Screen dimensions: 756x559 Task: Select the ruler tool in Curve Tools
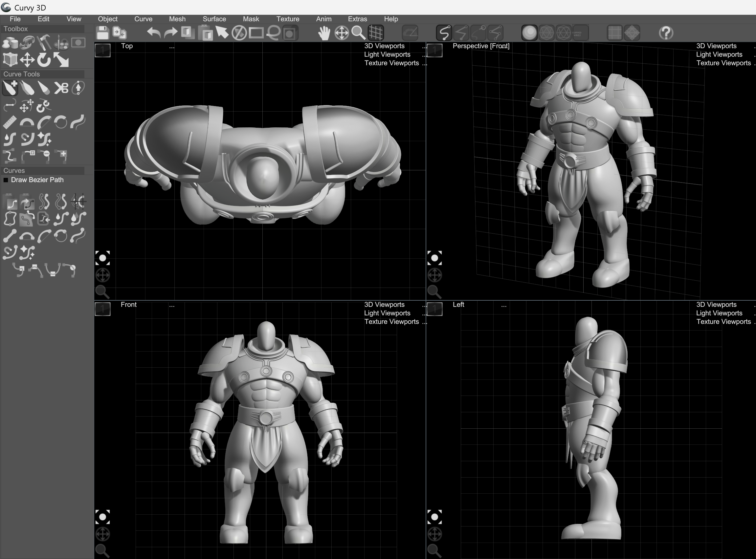10,122
